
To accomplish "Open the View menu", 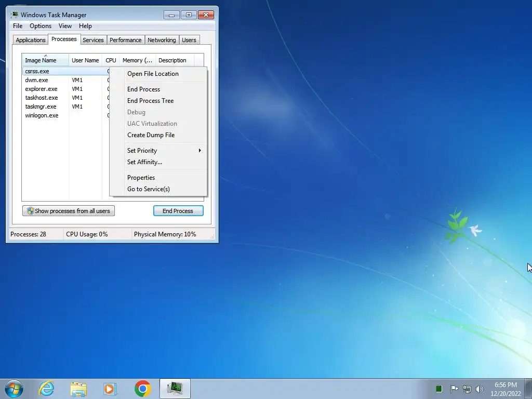I will point(65,26).
